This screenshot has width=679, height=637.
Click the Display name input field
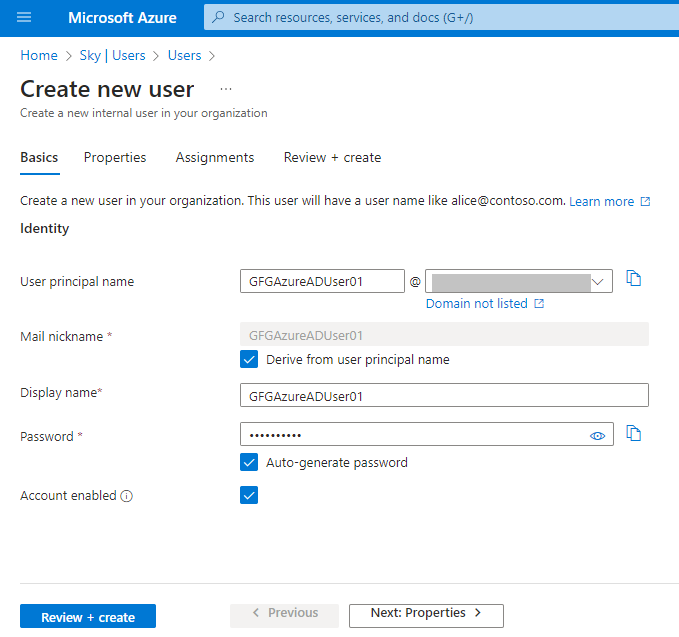pos(444,395)
